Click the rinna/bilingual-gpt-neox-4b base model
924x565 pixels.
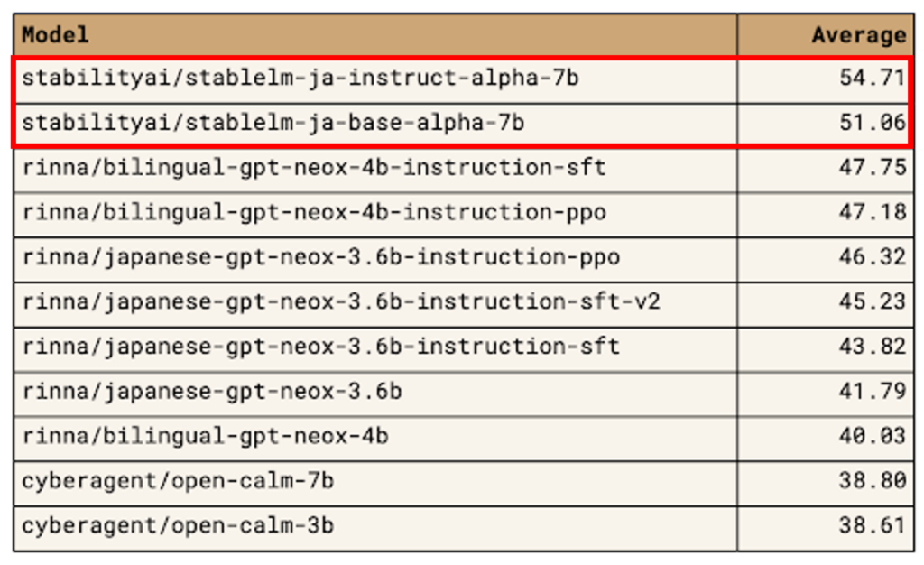point(205,436)
